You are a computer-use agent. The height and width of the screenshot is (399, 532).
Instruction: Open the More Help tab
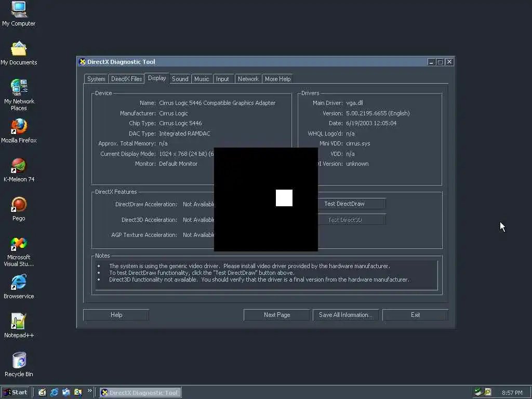[x=277, y=79]
